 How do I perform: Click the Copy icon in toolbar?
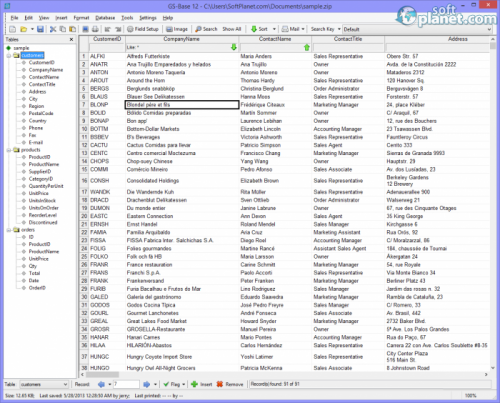pos(62,29)
